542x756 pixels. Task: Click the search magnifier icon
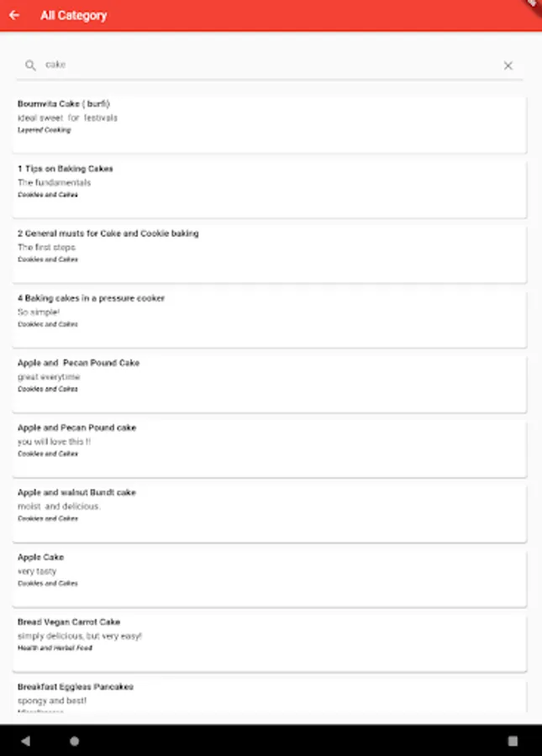[30, 65]
